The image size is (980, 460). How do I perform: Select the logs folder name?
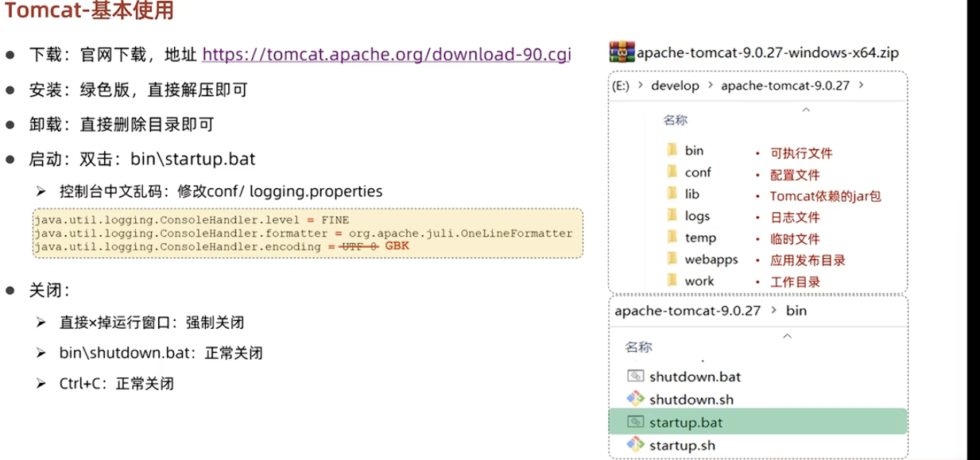click(x=697, y=216)
